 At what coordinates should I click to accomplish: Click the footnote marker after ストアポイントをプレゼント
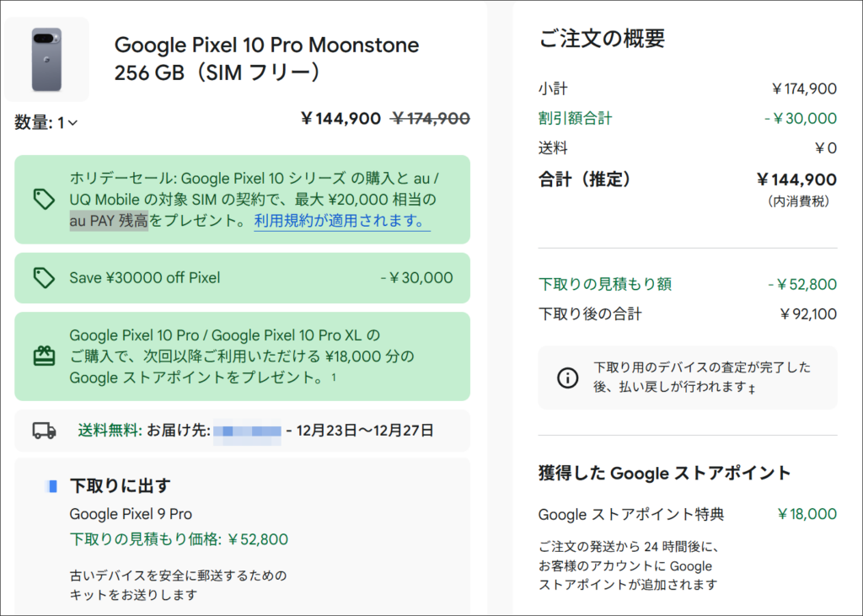pos(333,377)
